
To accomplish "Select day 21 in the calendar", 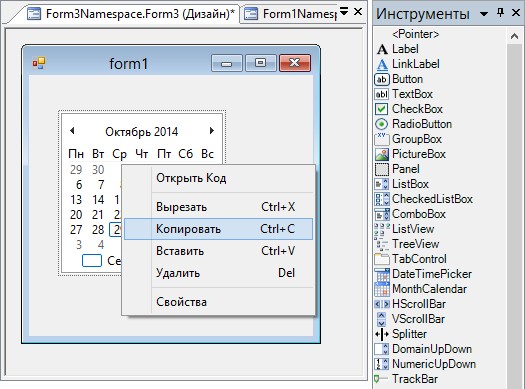I will click(98, 215).
